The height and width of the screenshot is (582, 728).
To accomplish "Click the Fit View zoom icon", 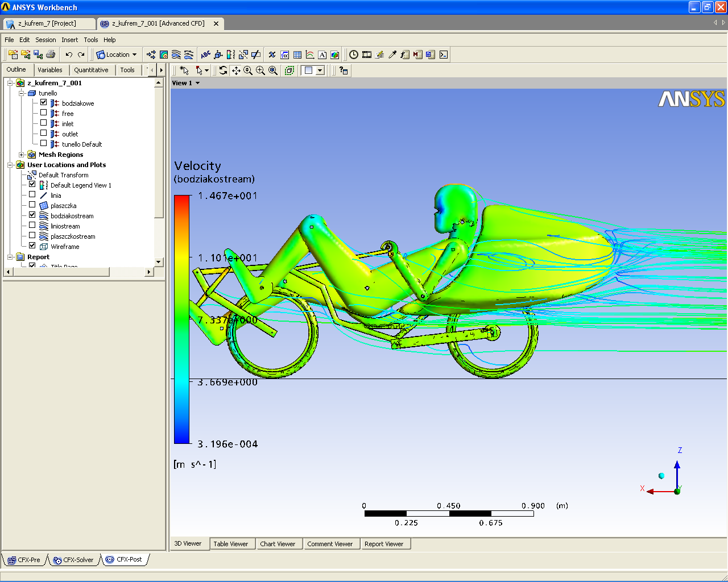I will pos(273,70).
